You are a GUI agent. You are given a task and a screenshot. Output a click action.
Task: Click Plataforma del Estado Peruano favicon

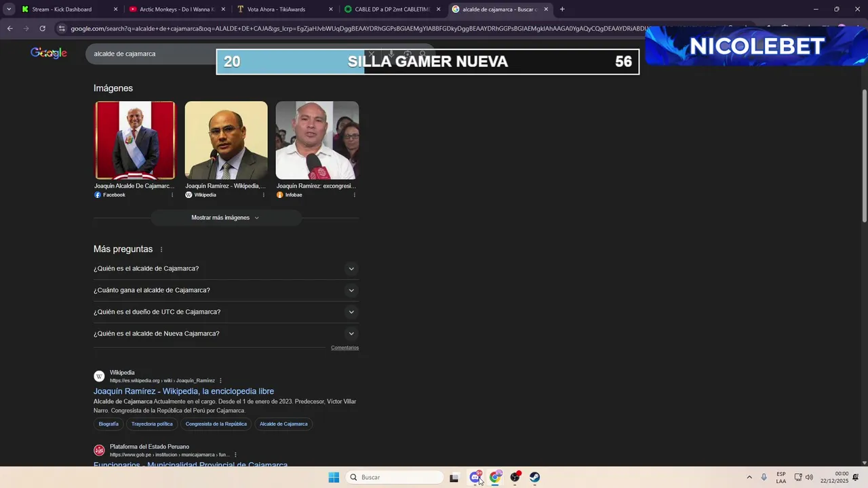pos(99,450)
